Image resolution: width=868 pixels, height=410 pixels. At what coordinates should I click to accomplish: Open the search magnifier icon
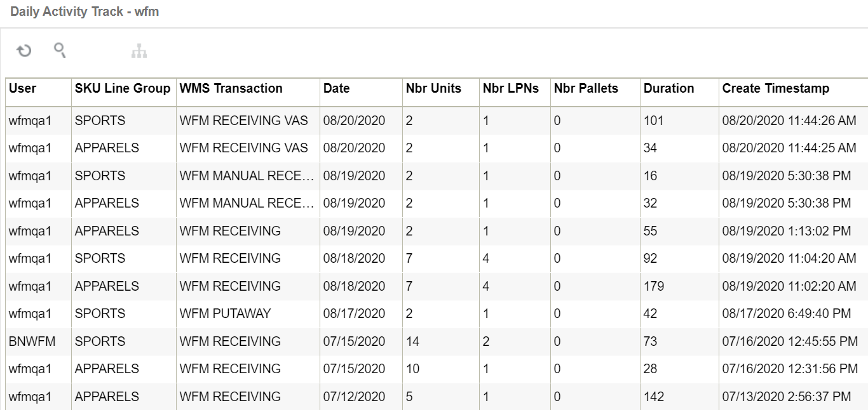(x=60, y=50)
